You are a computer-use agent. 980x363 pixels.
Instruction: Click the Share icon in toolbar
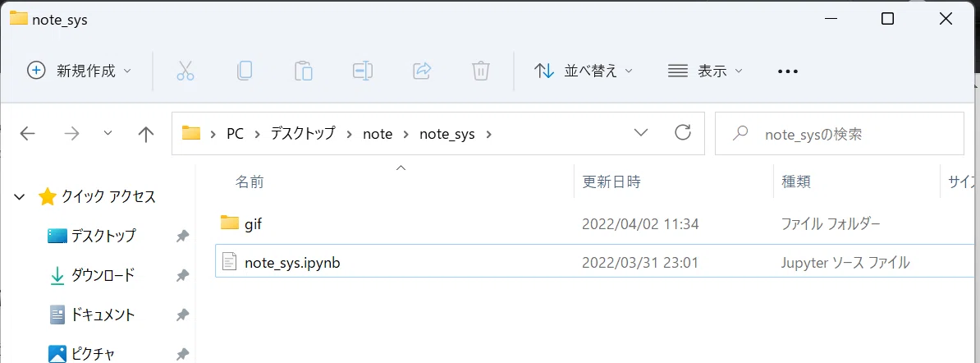423,71
